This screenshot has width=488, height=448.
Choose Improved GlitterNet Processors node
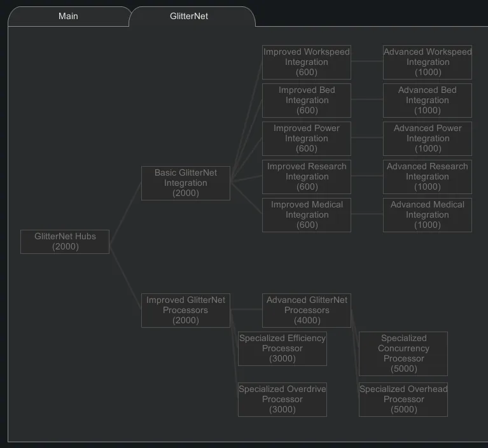pyautogui.click(x=185, y=311)
